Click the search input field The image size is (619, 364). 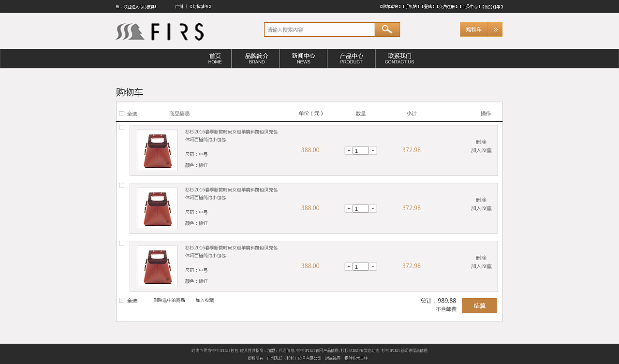319,29
